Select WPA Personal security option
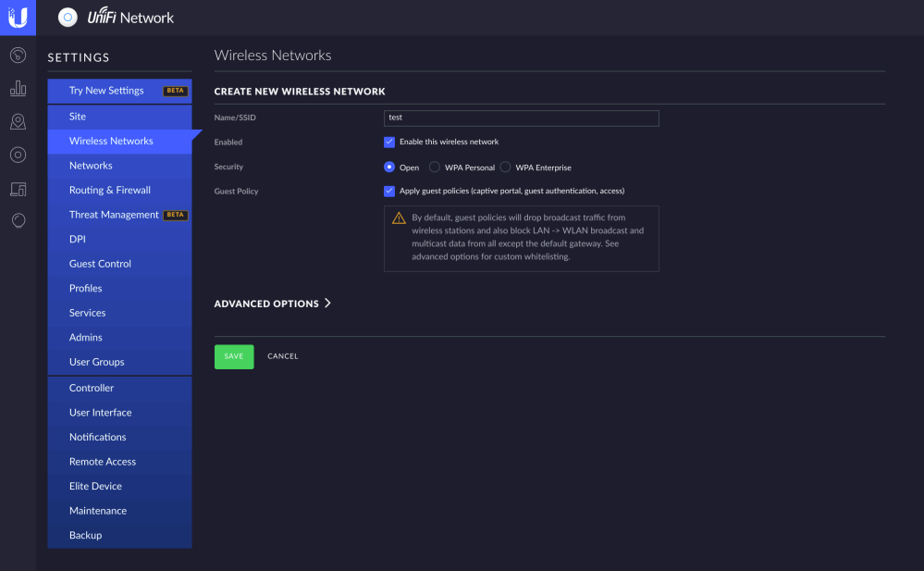924x571 pixels. coord(435,168)
